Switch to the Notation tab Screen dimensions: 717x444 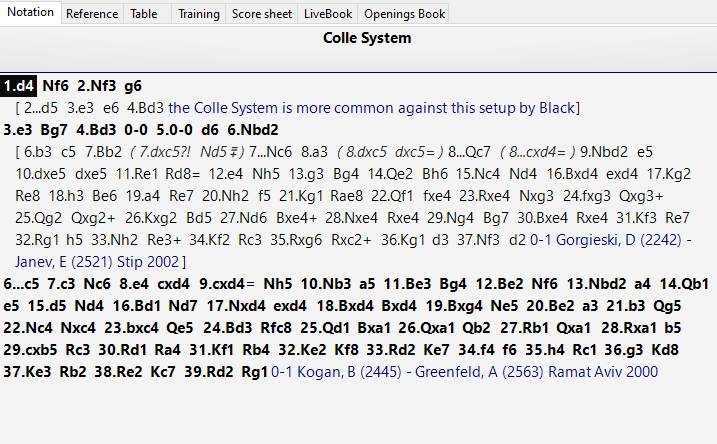[30, 14]
